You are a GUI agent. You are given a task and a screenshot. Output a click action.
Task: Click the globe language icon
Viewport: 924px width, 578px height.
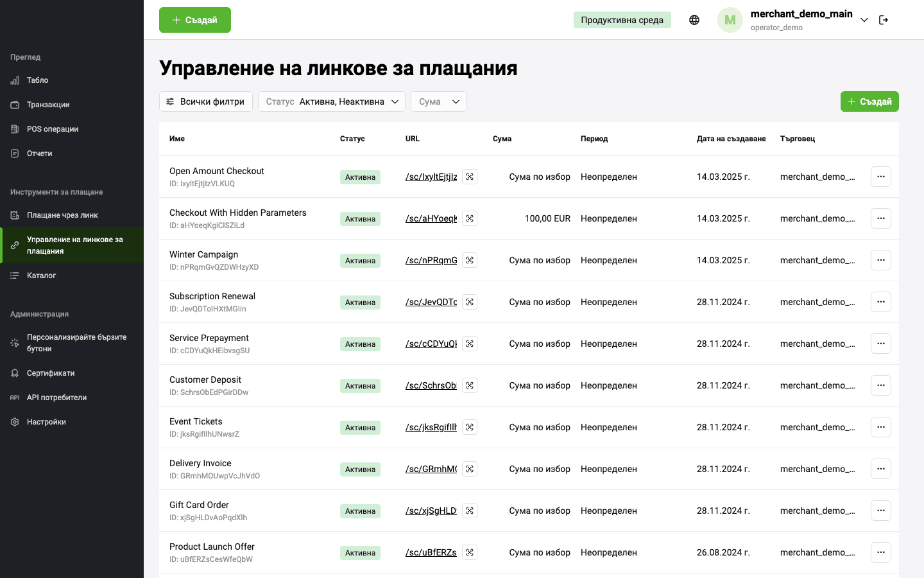[x=694, y=20]
